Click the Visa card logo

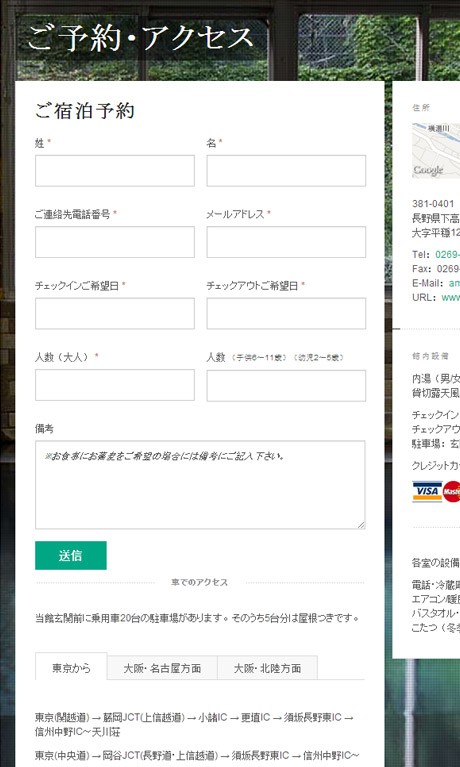[x=427, y=491]
